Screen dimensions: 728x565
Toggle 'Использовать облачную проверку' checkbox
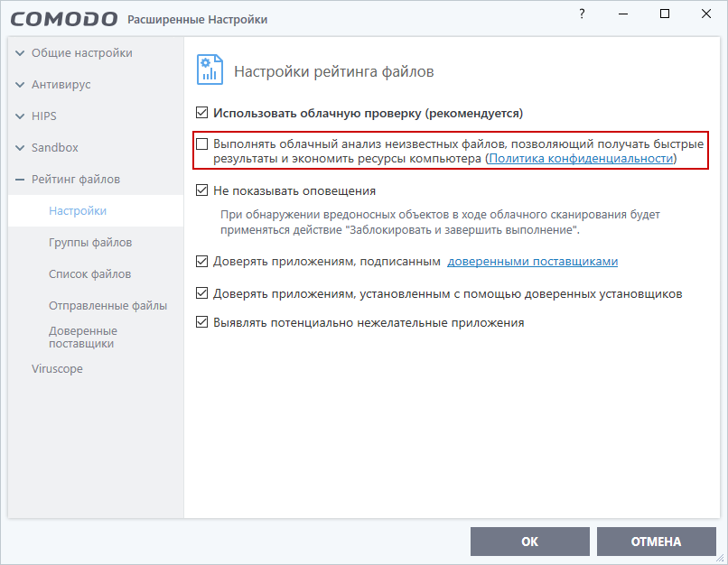201,113
